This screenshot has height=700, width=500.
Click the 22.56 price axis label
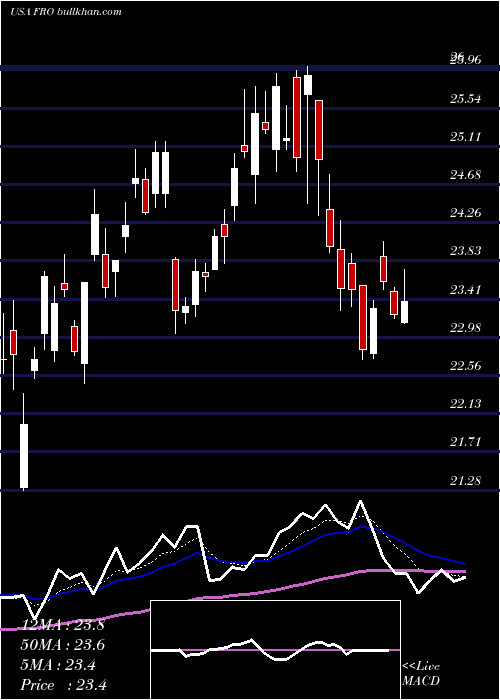click(466, 366)
